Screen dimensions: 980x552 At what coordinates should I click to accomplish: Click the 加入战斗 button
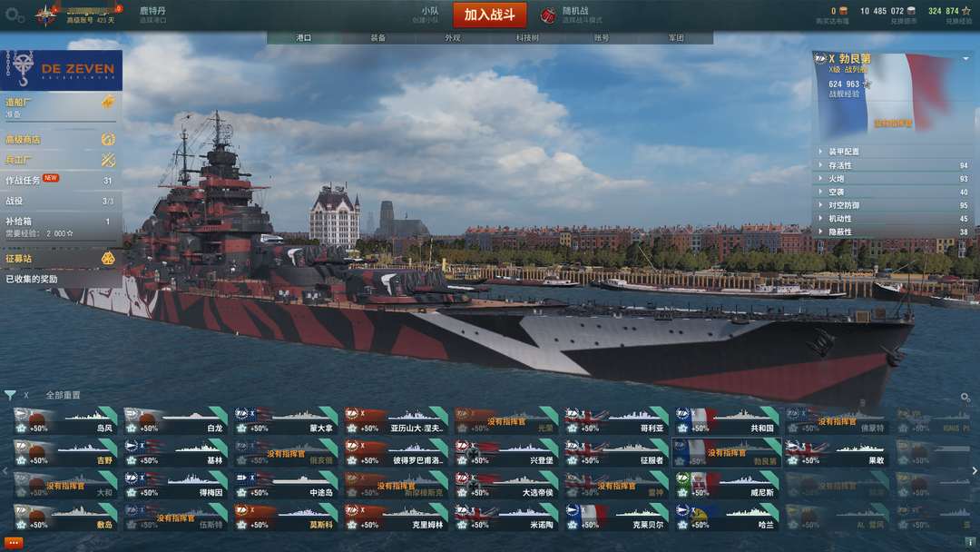pos(489,15)
